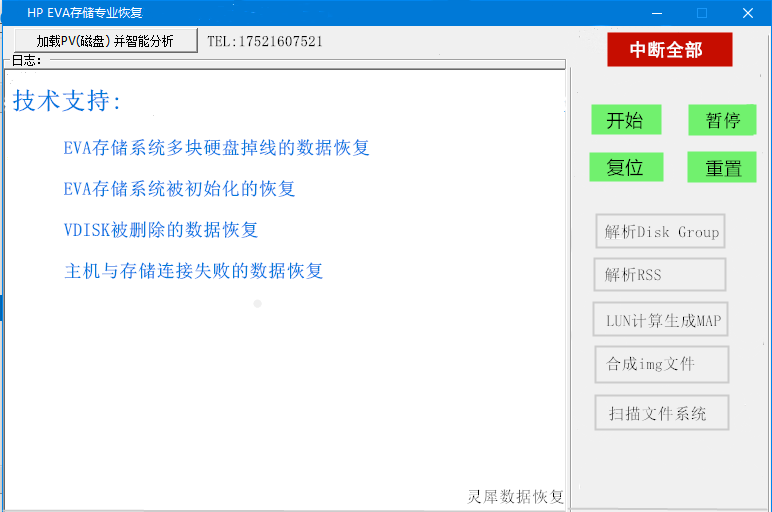Click the 解析RSS button

(x=660, y=275)
